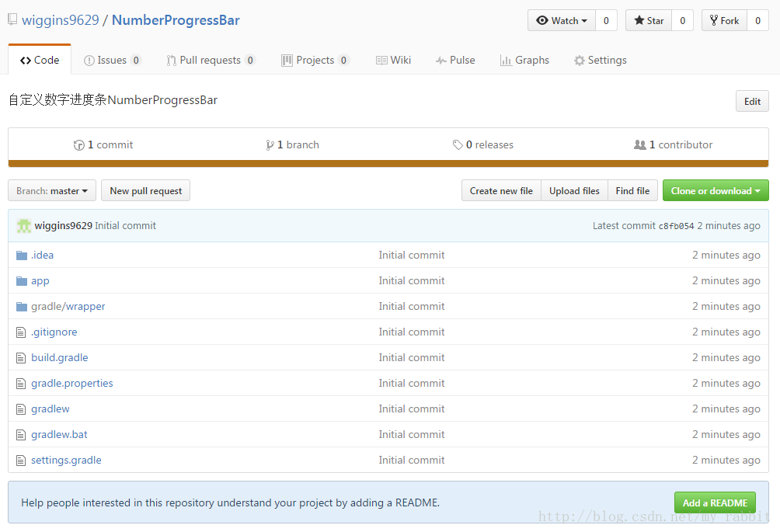This screenshot has height=532, width=780.
Task: Open the gradle.properties file
Action: 72,384
